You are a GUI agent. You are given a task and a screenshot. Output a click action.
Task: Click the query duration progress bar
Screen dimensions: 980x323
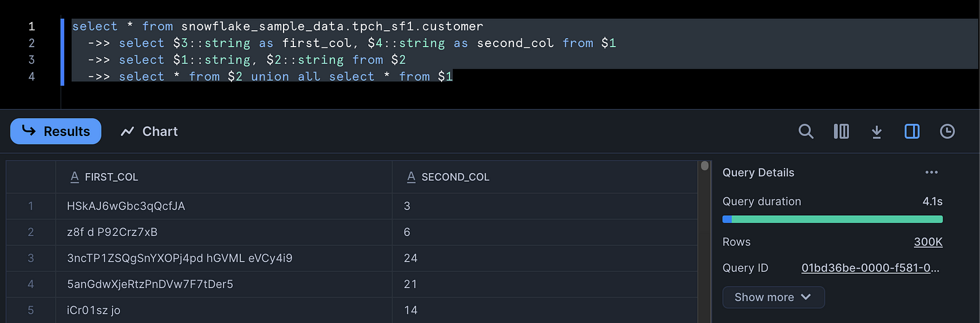point(832,219)
